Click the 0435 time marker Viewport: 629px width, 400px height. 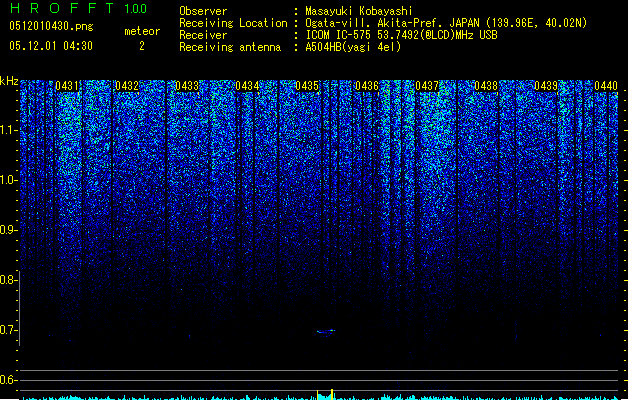pos(307,86)
